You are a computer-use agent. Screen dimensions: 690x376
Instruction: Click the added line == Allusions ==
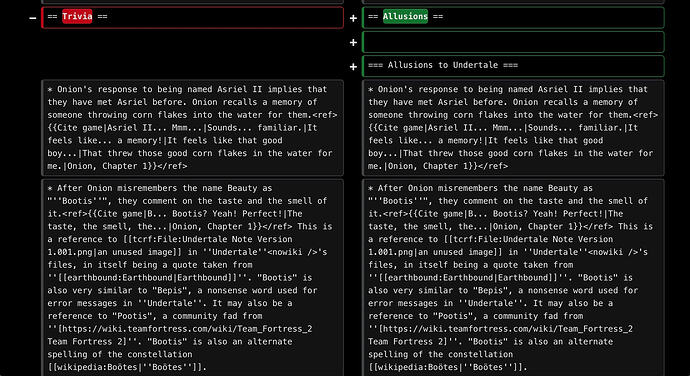513,18
